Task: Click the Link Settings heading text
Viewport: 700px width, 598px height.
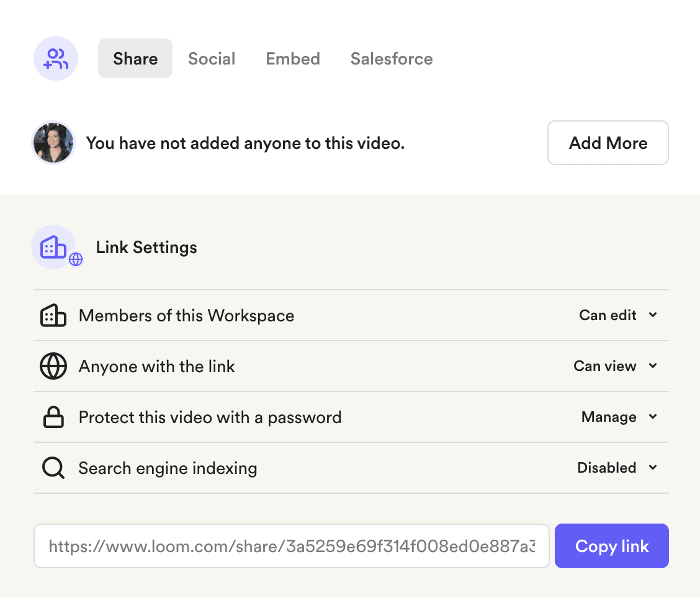Action: 146,248
